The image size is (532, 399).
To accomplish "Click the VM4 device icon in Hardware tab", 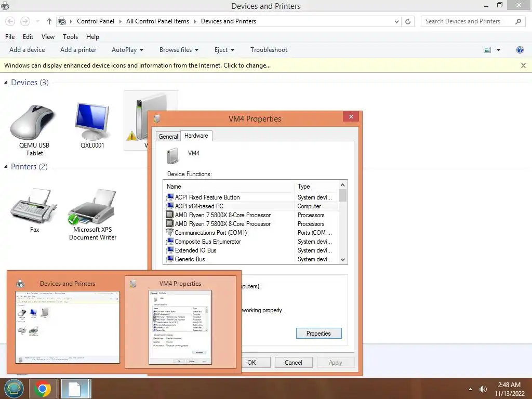I will point(172,156).
